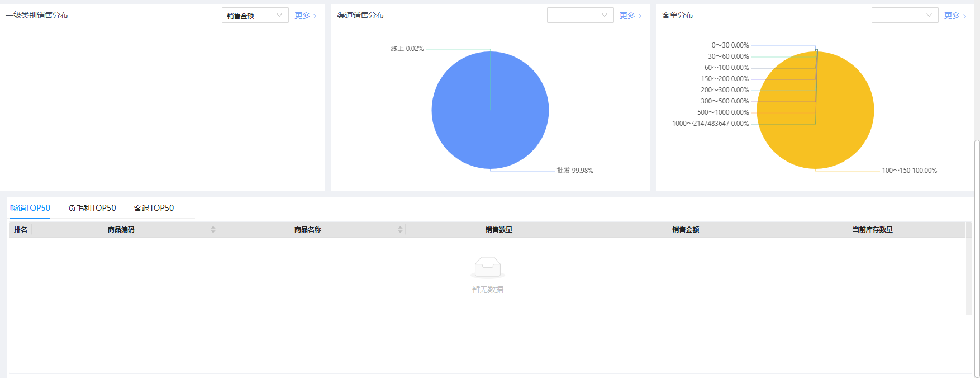Screen dimensions: 980x378
Task: Click the 0~30 0.00% label
Action: click(x=730, y=45)
